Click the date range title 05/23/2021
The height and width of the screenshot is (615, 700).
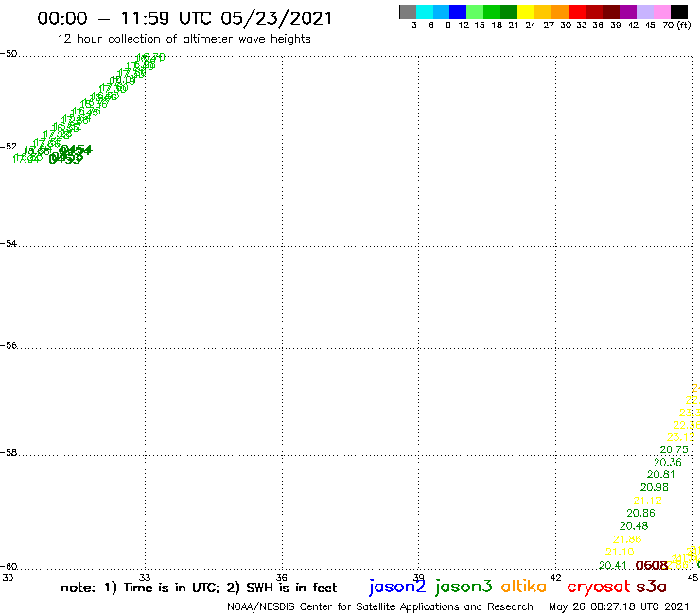click(276, 19)
